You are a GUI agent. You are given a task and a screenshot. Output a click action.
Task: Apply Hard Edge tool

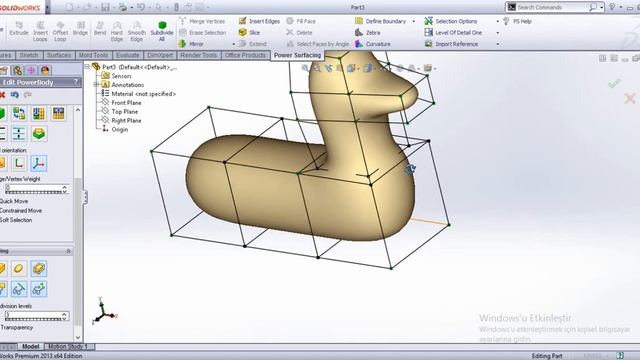[x=117, y=32]
